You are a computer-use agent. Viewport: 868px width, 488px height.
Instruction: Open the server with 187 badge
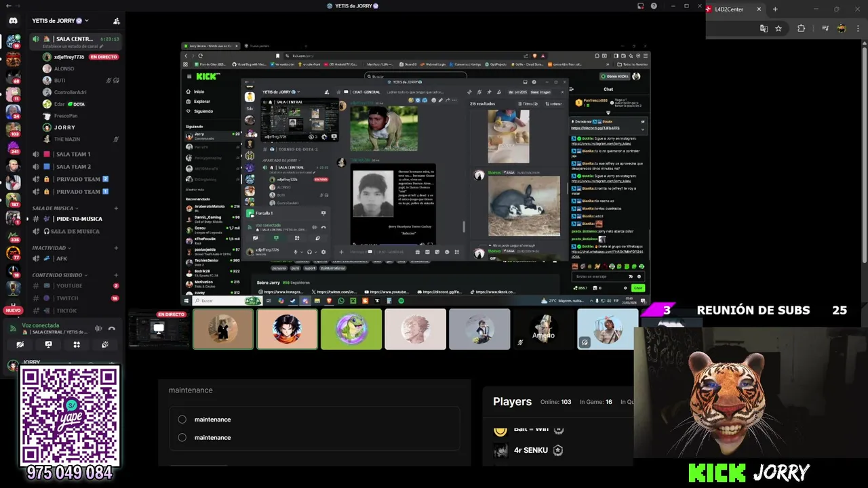tap(13, 200)
